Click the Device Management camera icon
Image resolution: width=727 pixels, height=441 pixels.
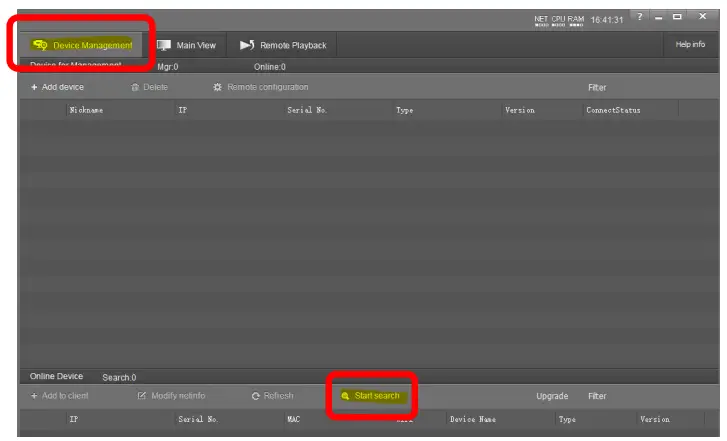coord(40,45)
